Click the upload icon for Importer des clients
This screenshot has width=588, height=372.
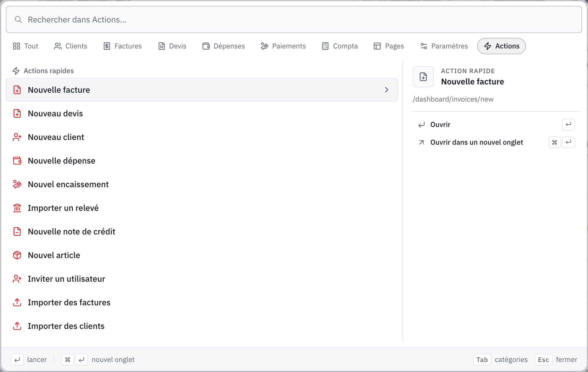coord(17,326)
